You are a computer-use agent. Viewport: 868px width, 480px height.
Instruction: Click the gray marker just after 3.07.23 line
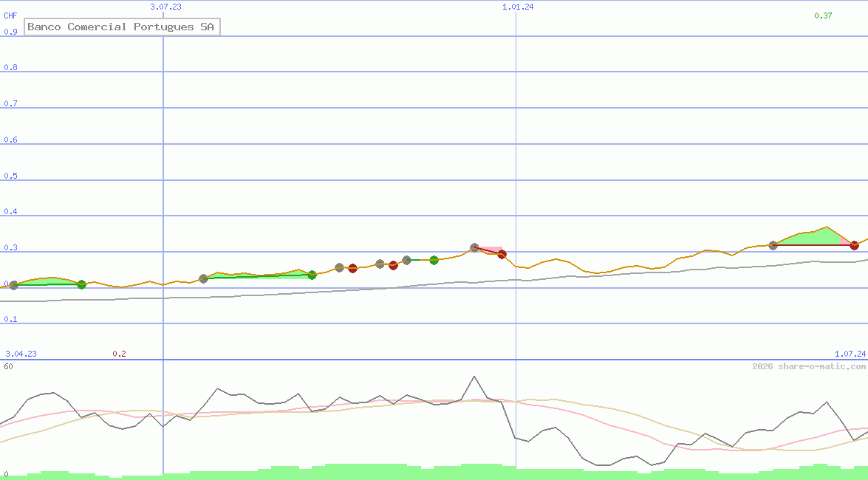pyautogui.click(x=203, y=278)
